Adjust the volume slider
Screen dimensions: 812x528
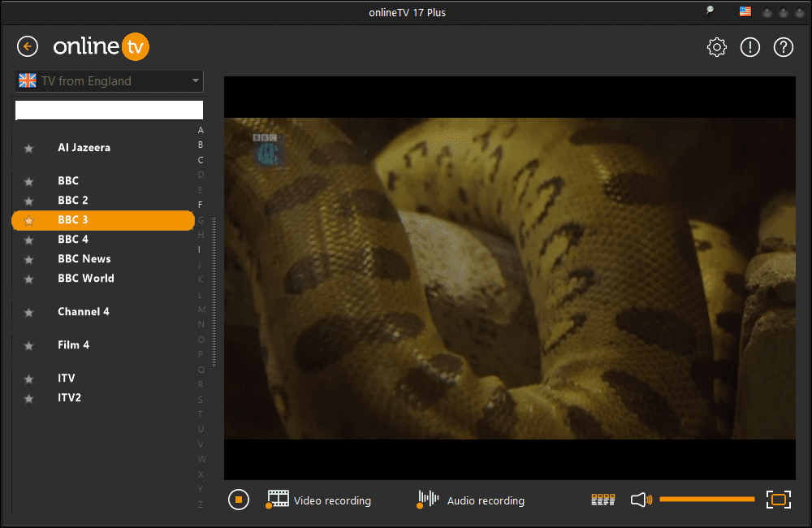[x=707, y=500]
